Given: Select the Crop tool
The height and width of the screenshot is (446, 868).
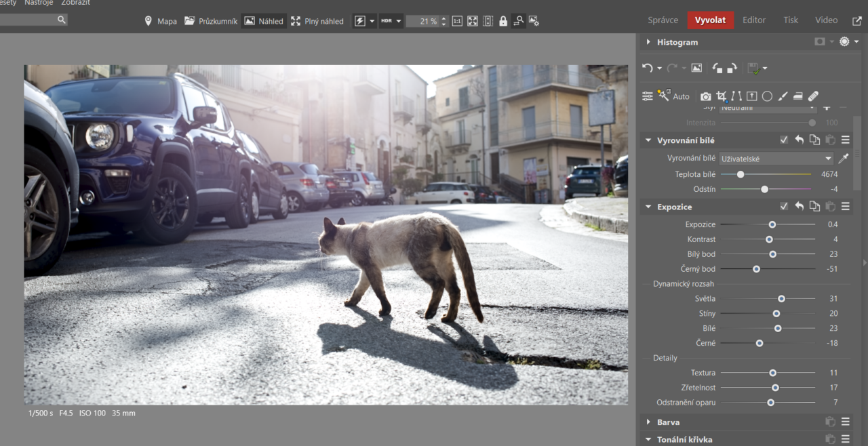Looking at the screenshot, I should pos(722,96).
